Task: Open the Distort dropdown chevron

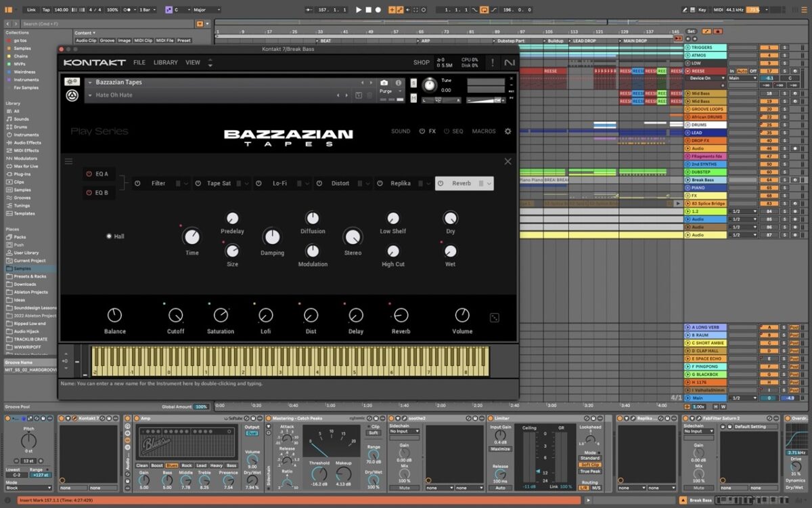Action: [368, 184]
